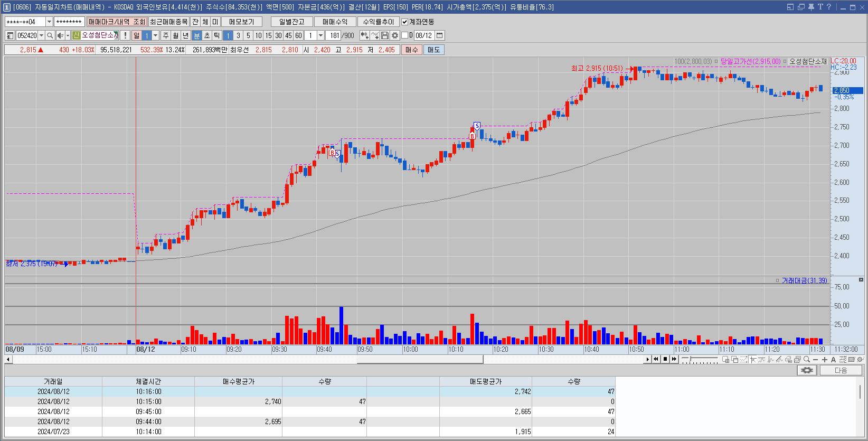Select the 15-minute interval button

(x=268, y=35)
